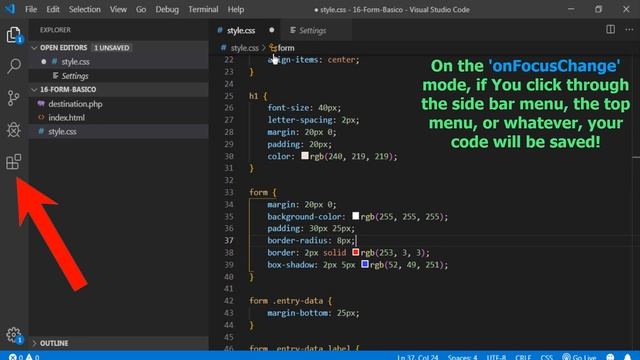The height and width of the screenshot is (360, 640).
Task: Open the View menu
Action: pos(118,9)
